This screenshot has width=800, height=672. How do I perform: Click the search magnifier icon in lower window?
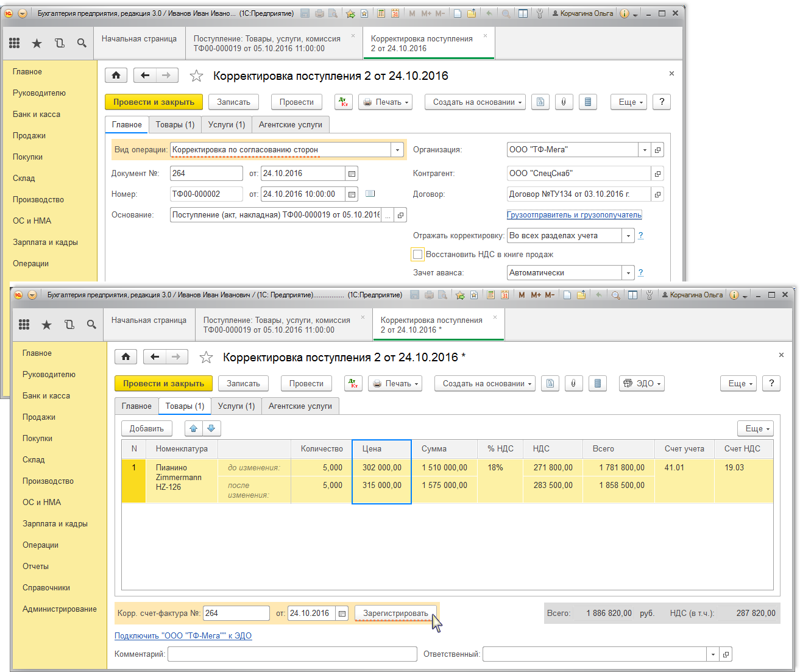coord(91,325)
